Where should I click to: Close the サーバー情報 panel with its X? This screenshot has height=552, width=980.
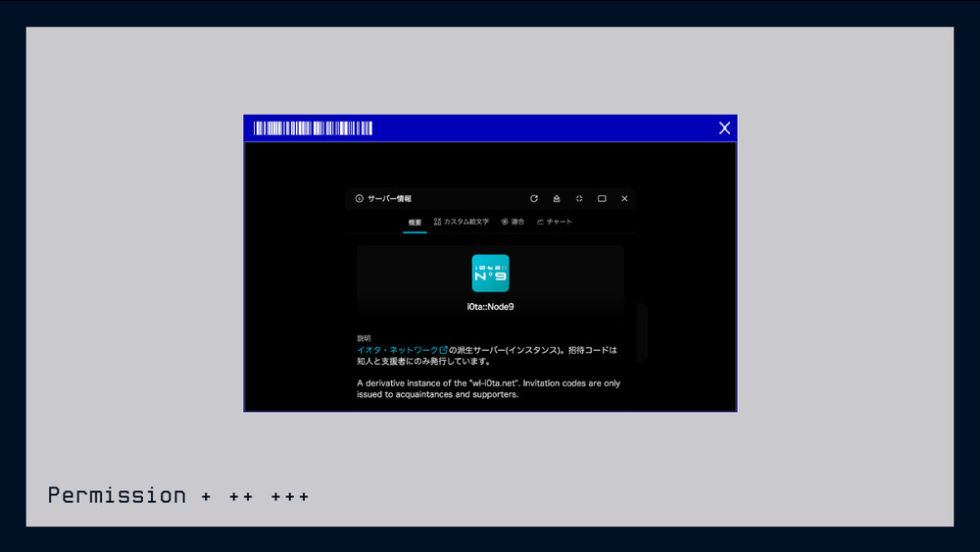tap(624, 198)
